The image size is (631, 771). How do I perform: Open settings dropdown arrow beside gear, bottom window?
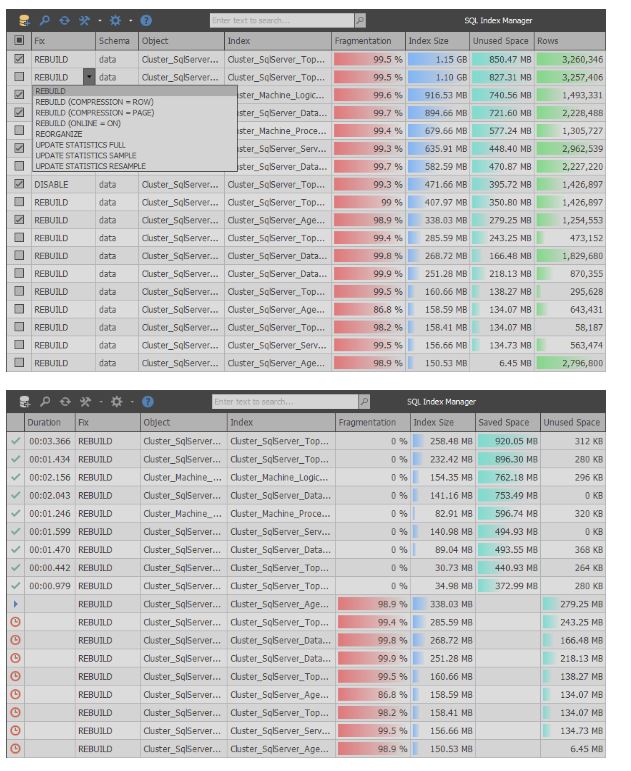tap(132, 402)
